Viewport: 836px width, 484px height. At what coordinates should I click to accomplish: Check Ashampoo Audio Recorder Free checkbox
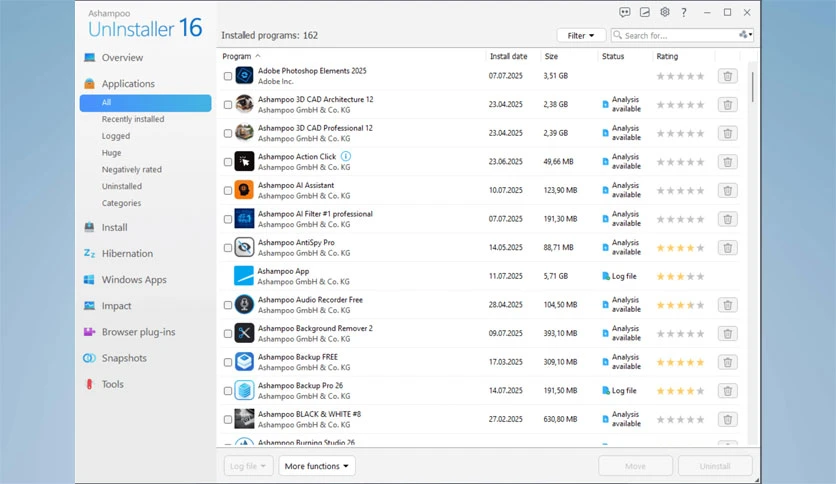228,305
